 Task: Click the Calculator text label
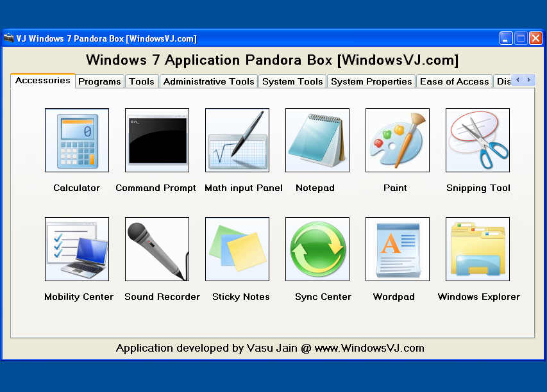(77, 188)
